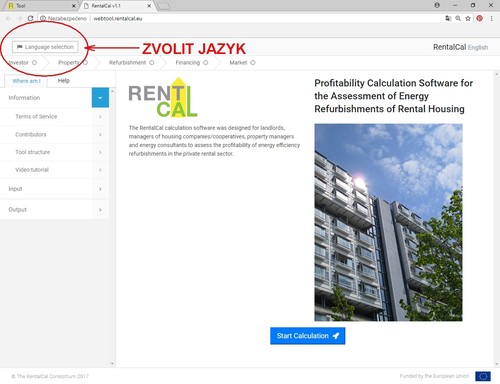Click the Start Calculation button
The height and width of the screenshot is (384, 500).
tap(307, 336)
